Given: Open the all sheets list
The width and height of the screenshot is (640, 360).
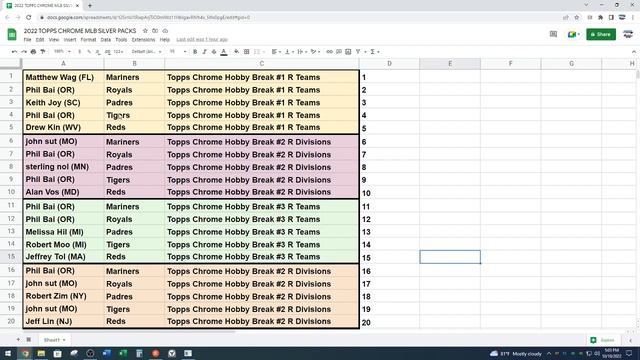Looking at the screenshot, I should tap(29, 340).
